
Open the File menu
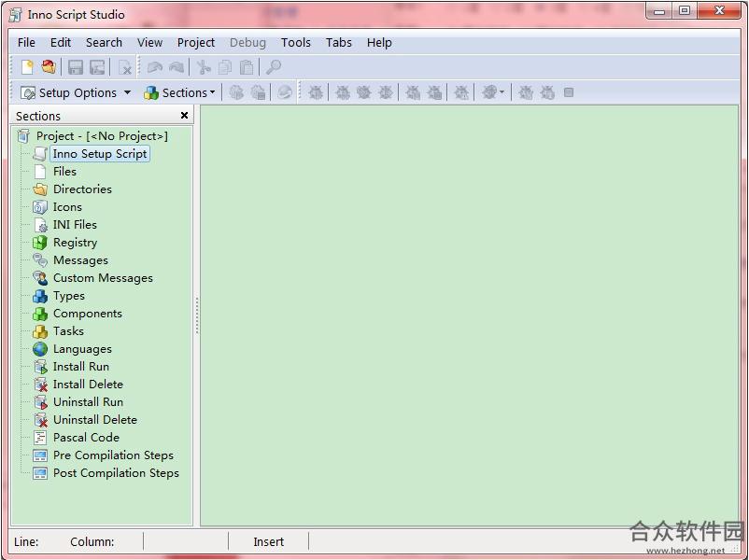pos(26,43)
